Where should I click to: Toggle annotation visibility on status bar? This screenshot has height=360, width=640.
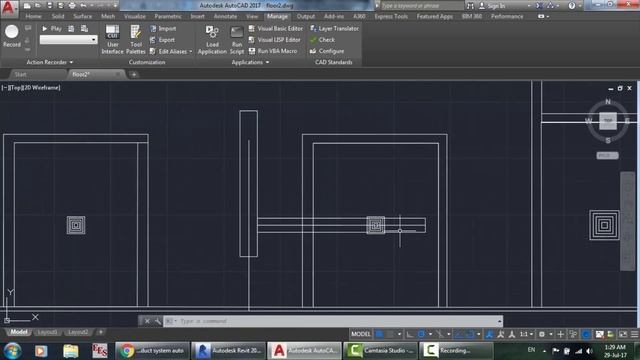pyautogui.click(x=489, y=334)
